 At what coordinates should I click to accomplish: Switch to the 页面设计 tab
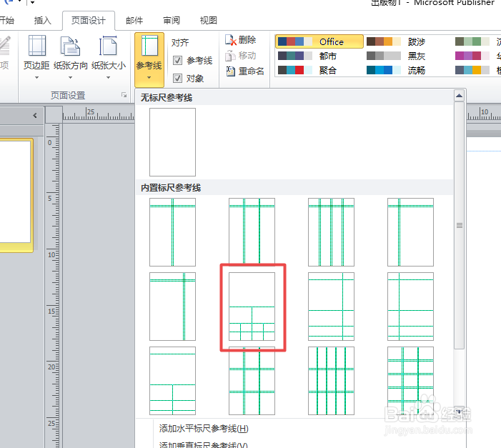[x=89, y=21]
